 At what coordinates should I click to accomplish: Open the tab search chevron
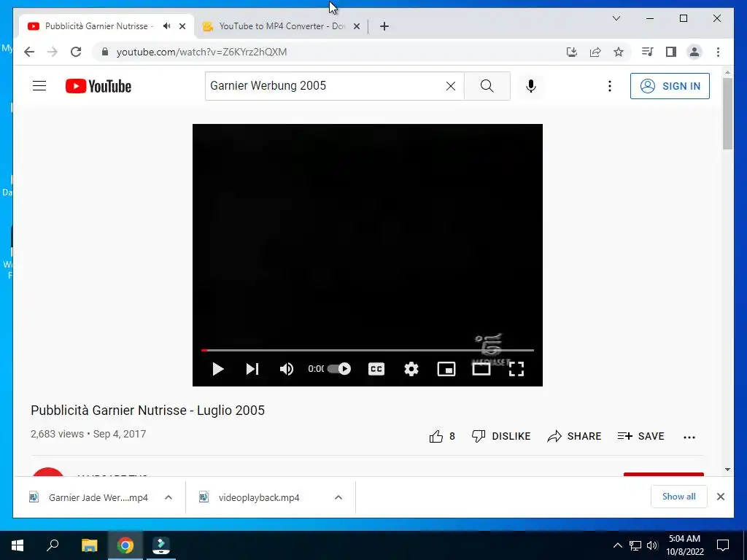pos(616,18)
